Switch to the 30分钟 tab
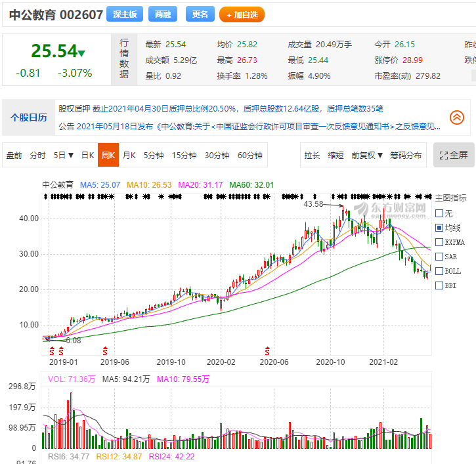This screenshot has width=476, height=464. [217, 156]
